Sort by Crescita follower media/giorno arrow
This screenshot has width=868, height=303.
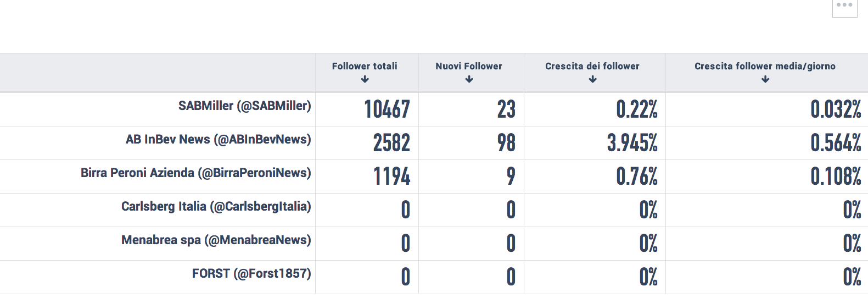point(765,80)
